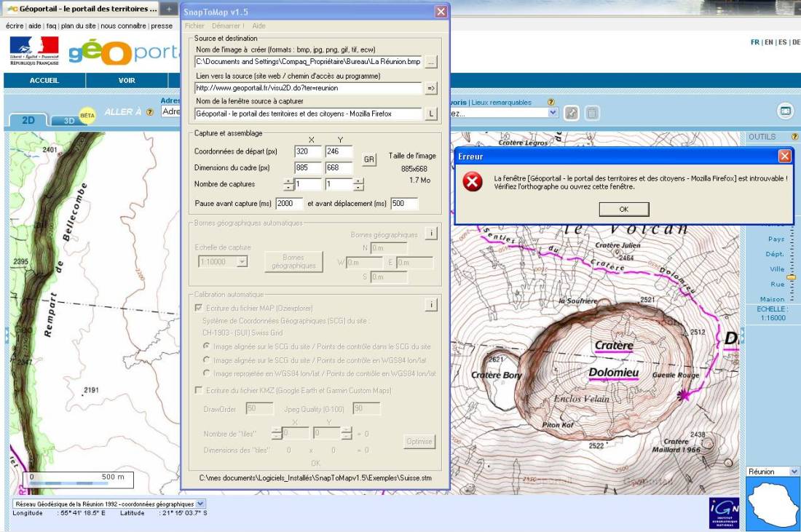
Task: Click the '=>' button next to source link
Action: coord(430,88)
